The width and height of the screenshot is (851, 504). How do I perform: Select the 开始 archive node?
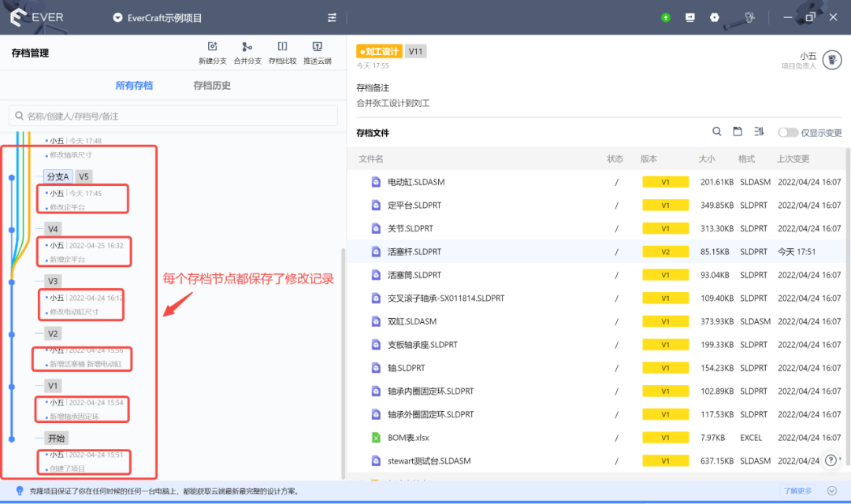pos(57,439)
